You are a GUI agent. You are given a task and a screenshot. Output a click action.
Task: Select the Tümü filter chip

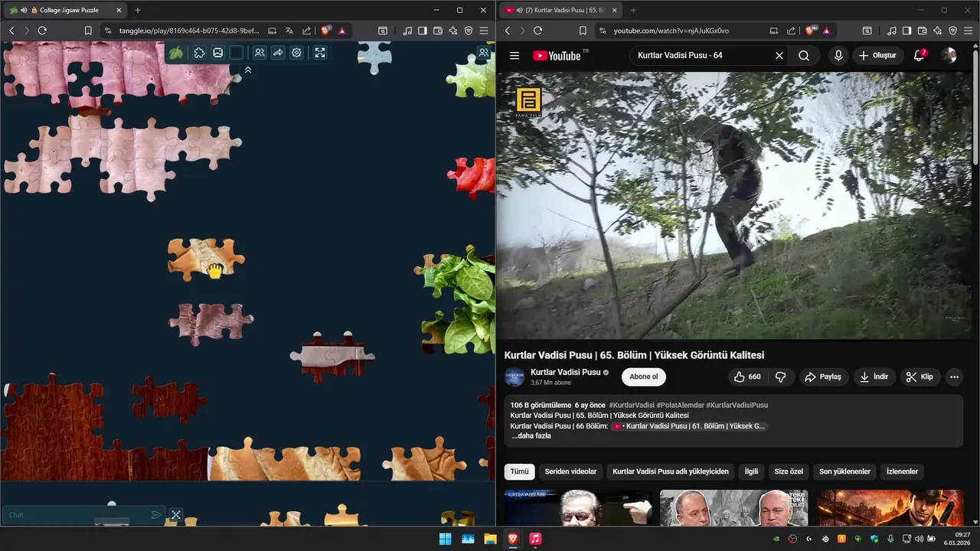click(520, 471)
